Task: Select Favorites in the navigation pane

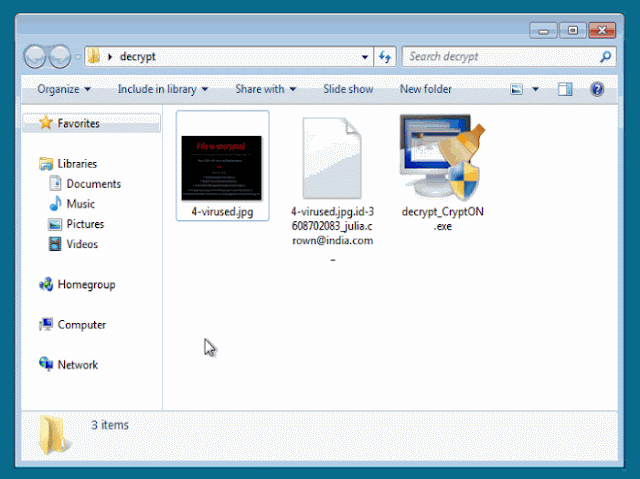Action: (91, 123)
